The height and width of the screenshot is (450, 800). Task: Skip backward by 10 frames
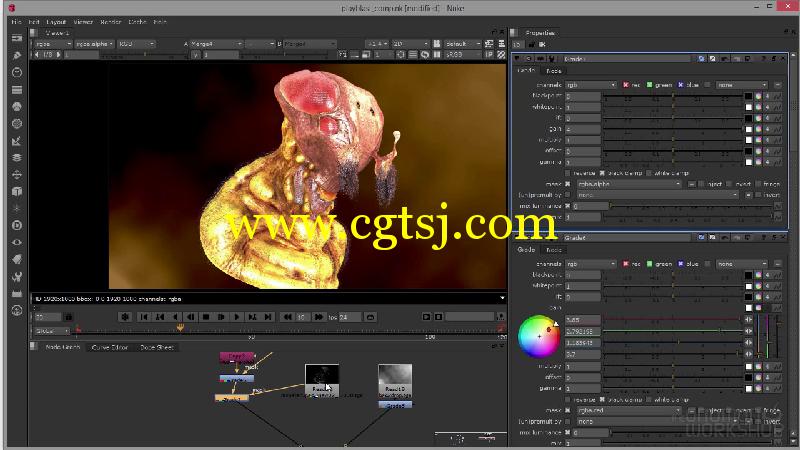pos(287,317)
